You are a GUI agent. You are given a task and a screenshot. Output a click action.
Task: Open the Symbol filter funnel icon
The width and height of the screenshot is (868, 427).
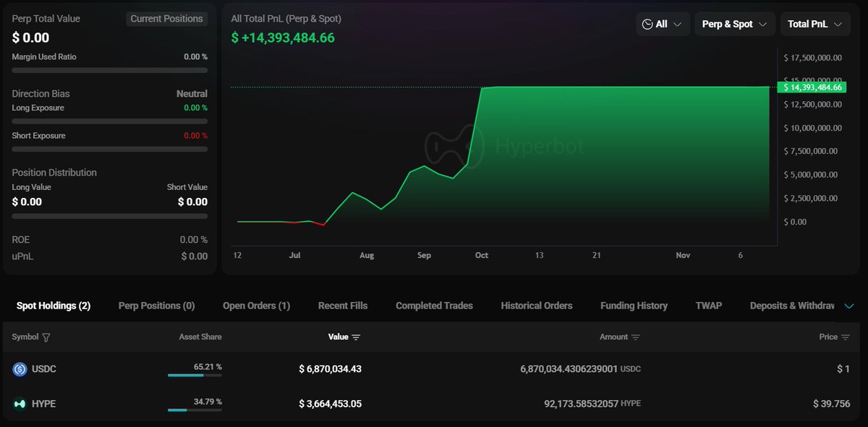(x=46, y=337)
